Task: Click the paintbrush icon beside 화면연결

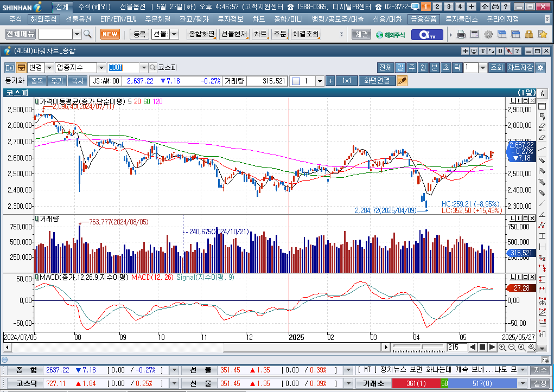Action: click(x=402, y=81)
